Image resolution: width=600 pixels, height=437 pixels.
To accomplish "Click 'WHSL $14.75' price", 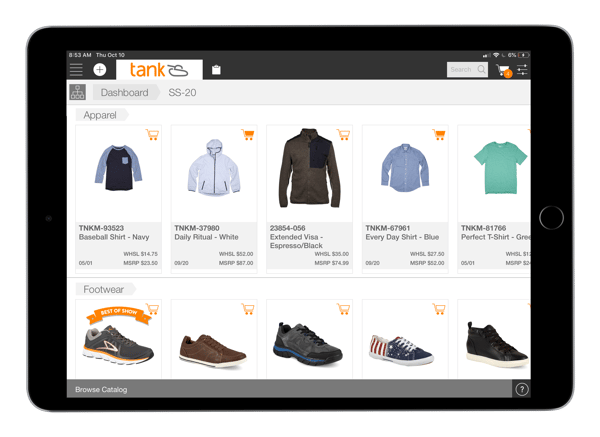I will click(x=140, y=254).
